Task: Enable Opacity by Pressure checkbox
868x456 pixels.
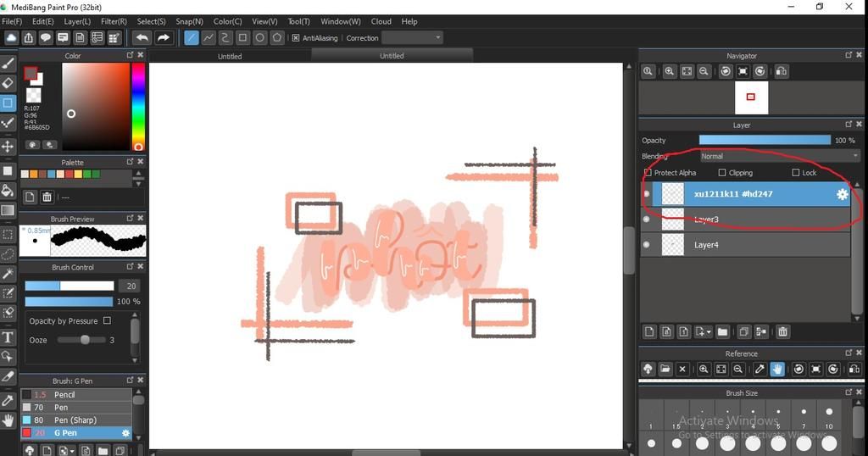Action: pyautogui.click(x=107, y=320)
